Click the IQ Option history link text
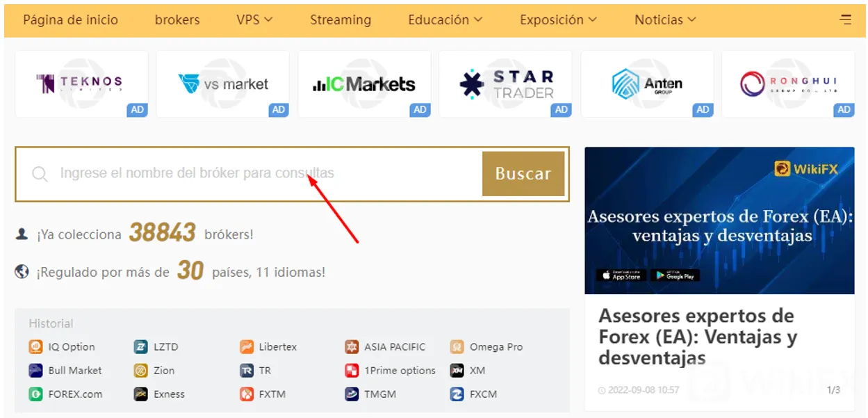Screen dimensions: 868x418 72,346
